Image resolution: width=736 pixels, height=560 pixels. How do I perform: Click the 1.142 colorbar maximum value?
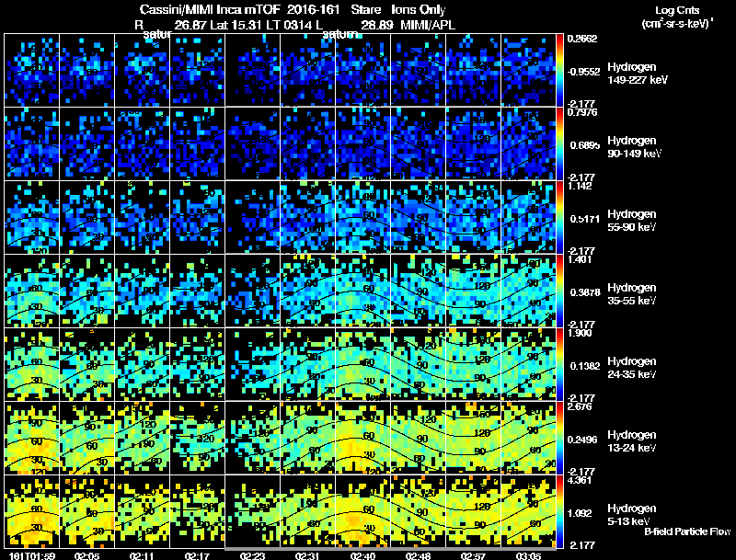[580, 186]
